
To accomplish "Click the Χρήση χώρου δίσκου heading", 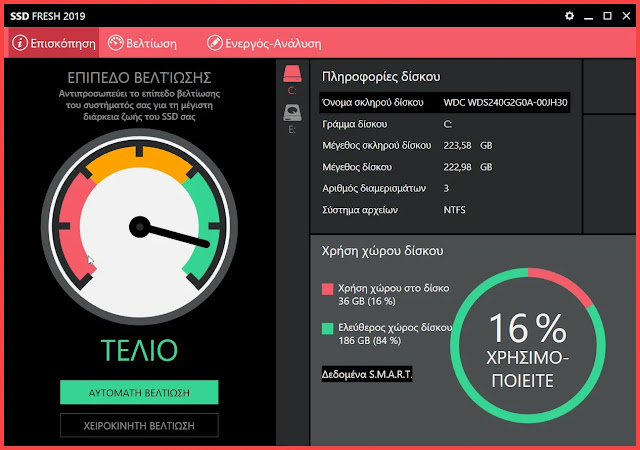I will [382, 251].
